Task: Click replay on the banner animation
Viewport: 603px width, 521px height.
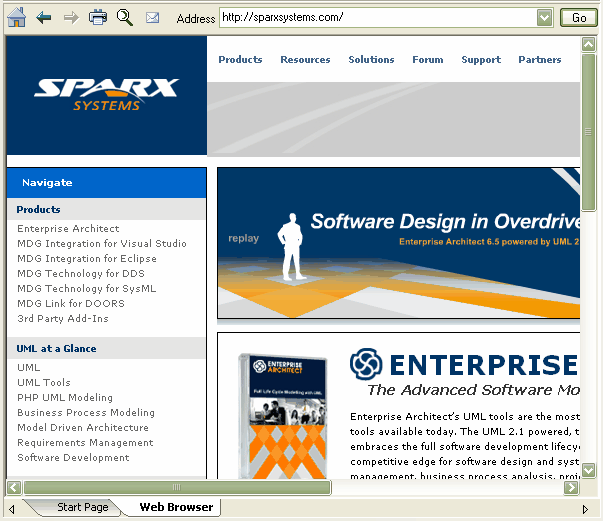Action: pyautogui.click(x=243, y=238)
